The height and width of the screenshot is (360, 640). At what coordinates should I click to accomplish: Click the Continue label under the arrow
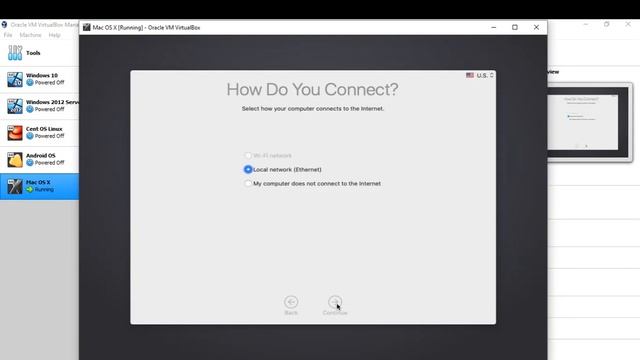point(335,313)
